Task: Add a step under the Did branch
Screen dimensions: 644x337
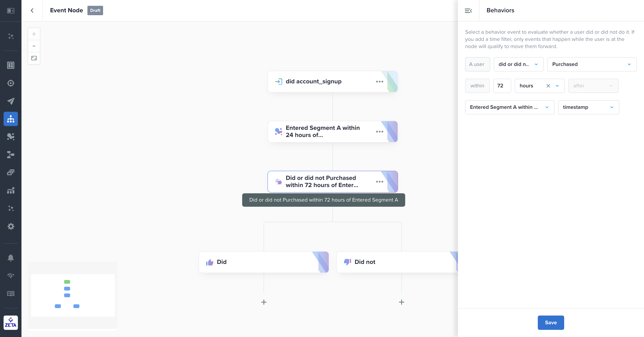Action: pyautogui.click(x=264, y=302)
